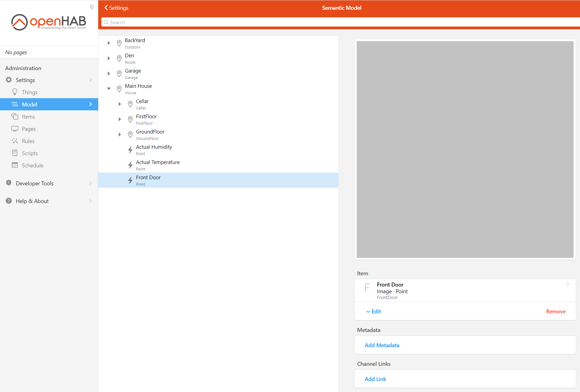
Task: Expand the Cellar tree node
Action: (x=120, y=104)
